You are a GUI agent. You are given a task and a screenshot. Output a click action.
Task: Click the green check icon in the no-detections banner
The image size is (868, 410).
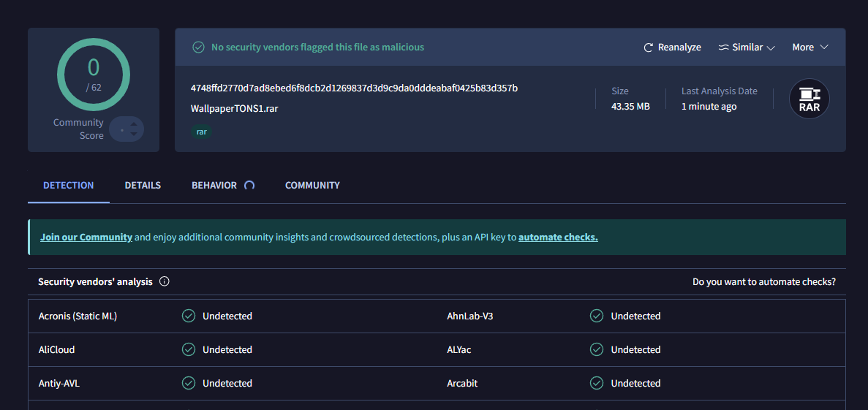(198, 48)
